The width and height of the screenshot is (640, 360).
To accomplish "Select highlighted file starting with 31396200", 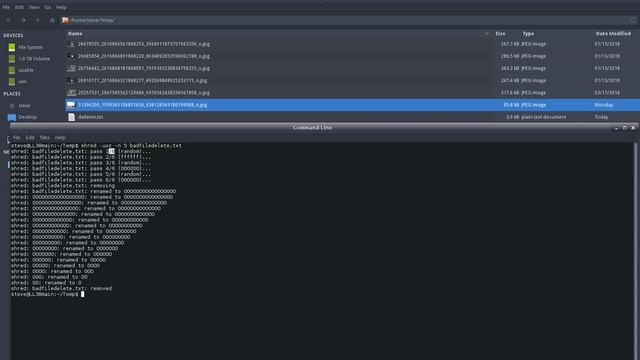I will click(x=353, y=105).
